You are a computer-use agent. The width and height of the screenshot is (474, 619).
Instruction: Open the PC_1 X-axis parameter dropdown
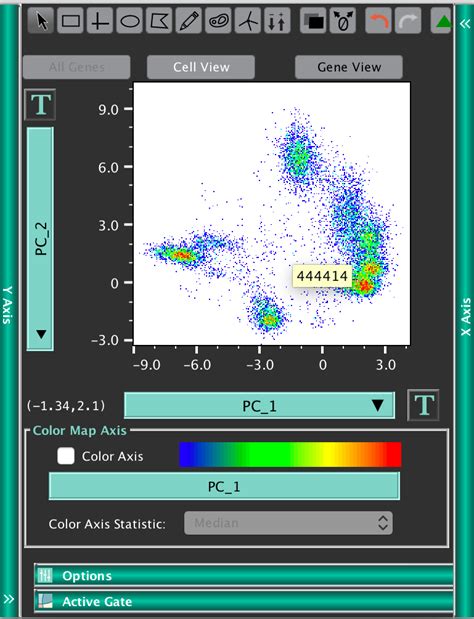coord(259,405)
